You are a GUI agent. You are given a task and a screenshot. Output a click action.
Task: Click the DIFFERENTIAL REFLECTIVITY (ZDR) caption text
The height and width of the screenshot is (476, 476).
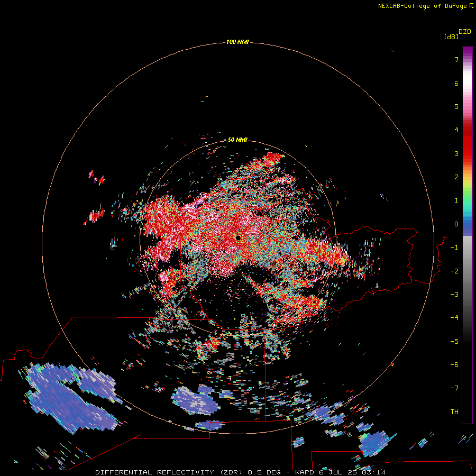point(169,472)
